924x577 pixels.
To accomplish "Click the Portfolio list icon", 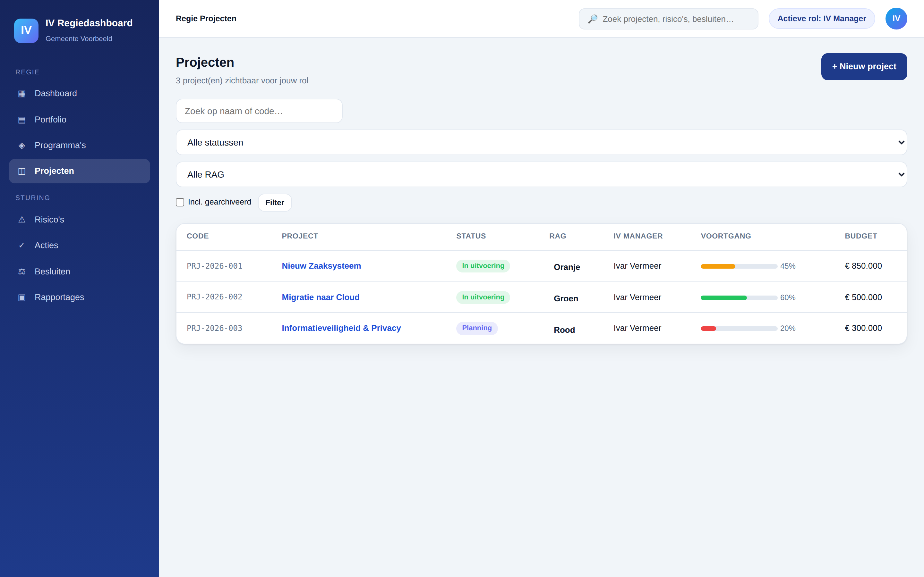I will (x=22, y=120).
